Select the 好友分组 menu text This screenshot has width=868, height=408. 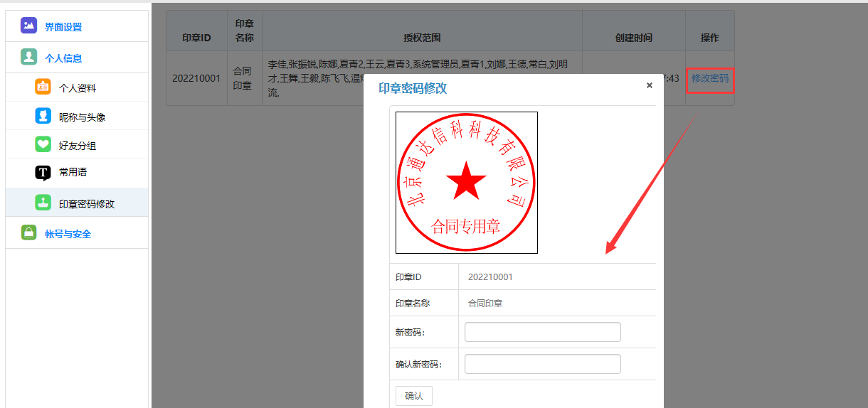(x=78, y=146)
